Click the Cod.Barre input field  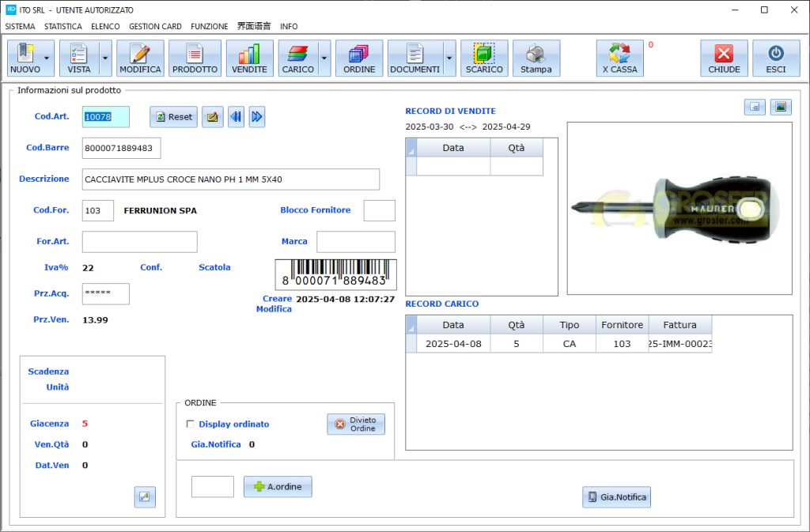pos(121,148)
